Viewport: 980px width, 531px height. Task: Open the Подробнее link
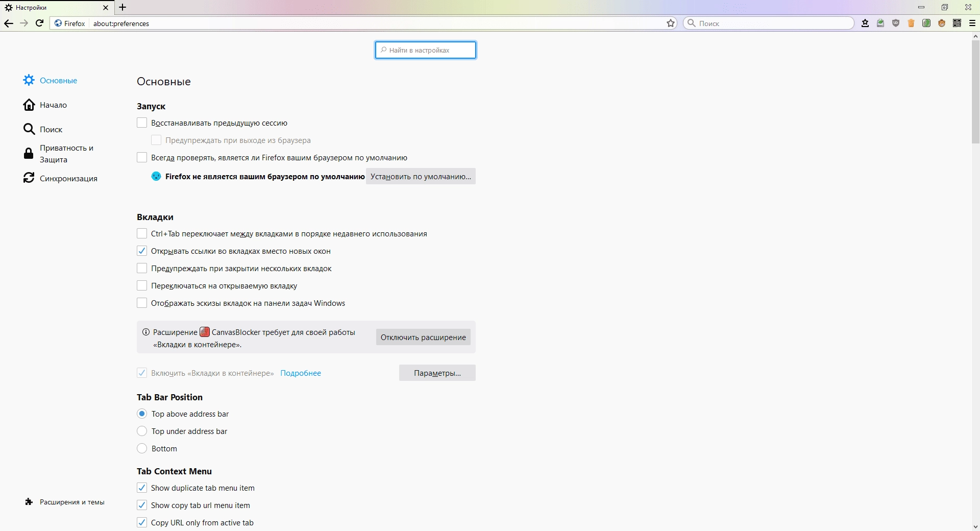[301, 373]
